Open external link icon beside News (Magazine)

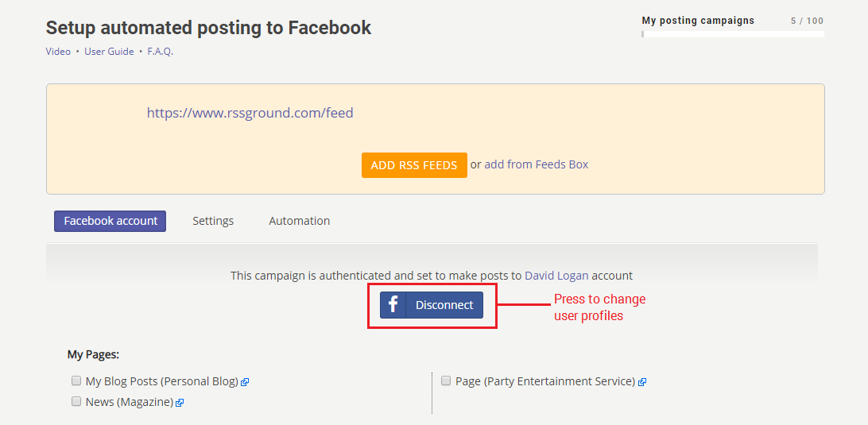pos(180,403)
